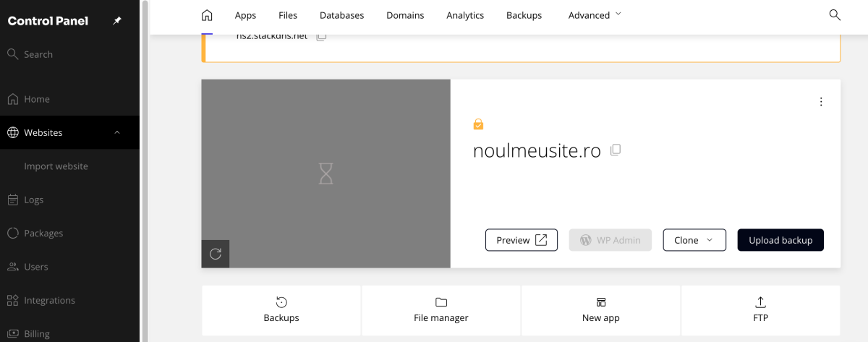
Task: Open the Backups shortcut tile
Action: (x=281, y=309)
